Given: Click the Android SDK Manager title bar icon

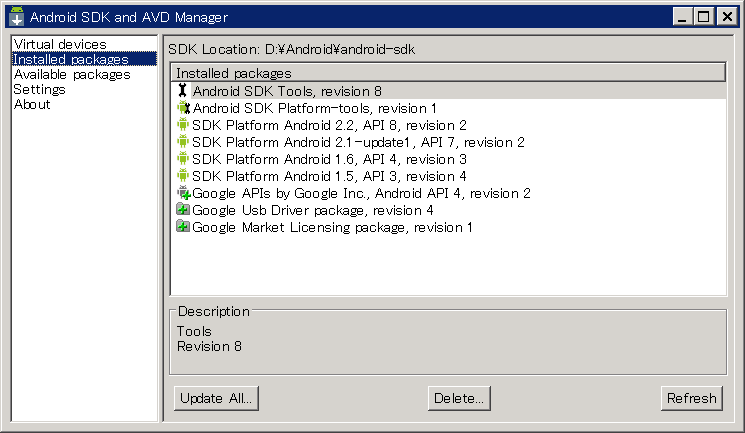Looking at the screenshot, I should (x=17, y=17).
